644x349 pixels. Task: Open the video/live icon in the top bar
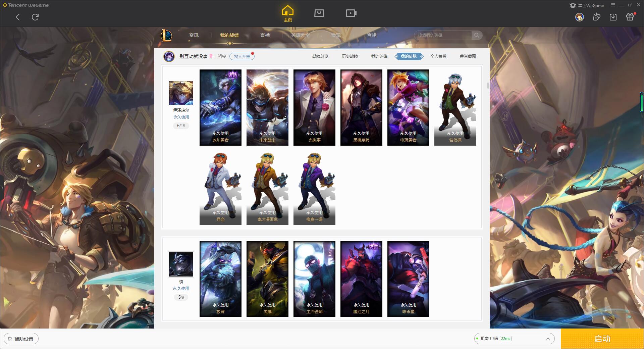[351, 13]
